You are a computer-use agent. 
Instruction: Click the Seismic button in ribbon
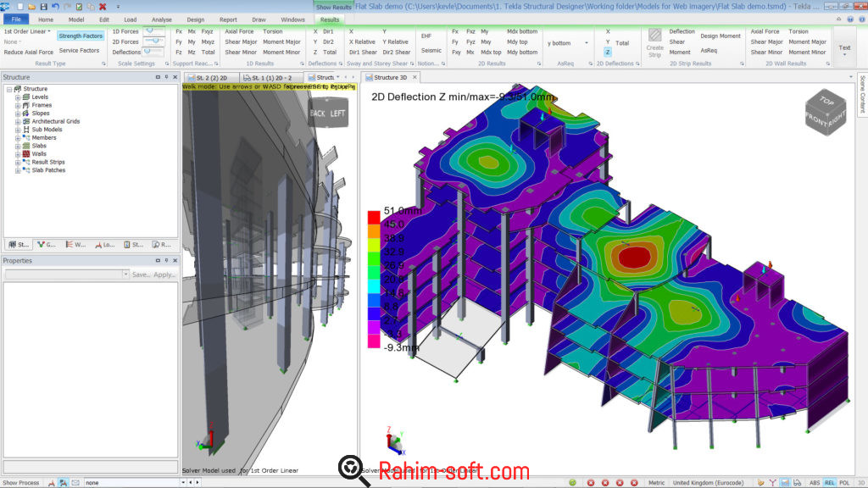pos(431,50)
